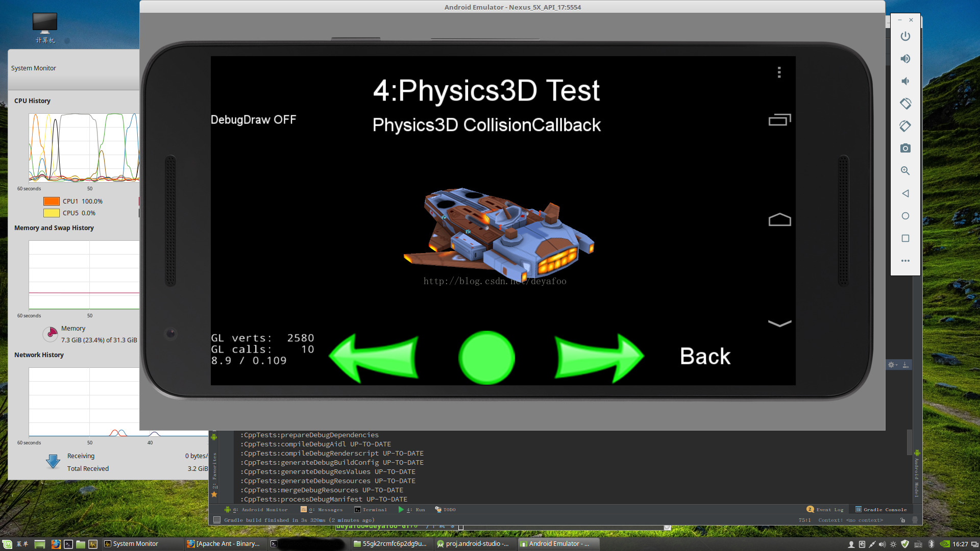Click the Context no context status entry

point(850,520)
